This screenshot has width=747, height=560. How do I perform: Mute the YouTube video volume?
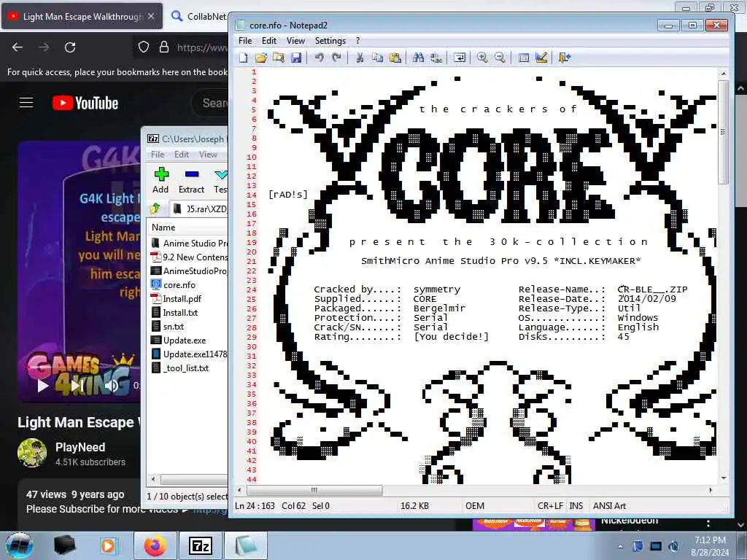tap(112, 385)
